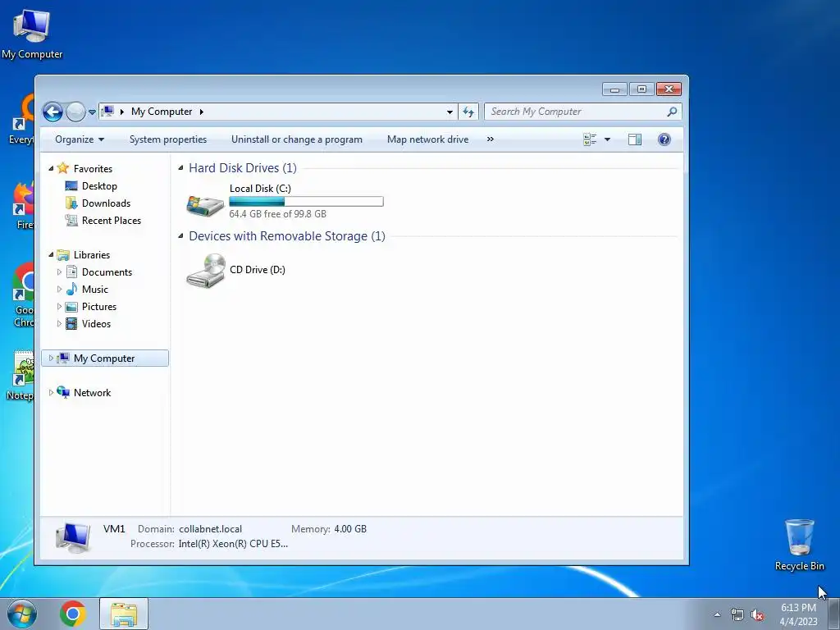The image size is (840, 630).
Task: Open Recent Places under Favorites
Action: (x=112, y=220)
